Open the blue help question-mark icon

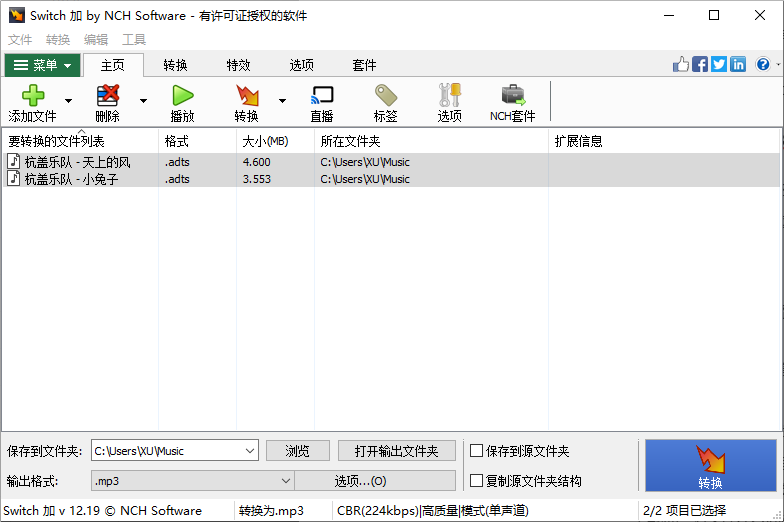click(x=763, y=64)
